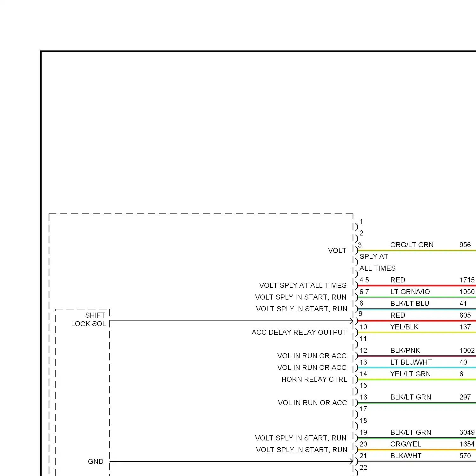476x476 pixels.
Task: Click circuit number 3049
Action: point(467,432)
